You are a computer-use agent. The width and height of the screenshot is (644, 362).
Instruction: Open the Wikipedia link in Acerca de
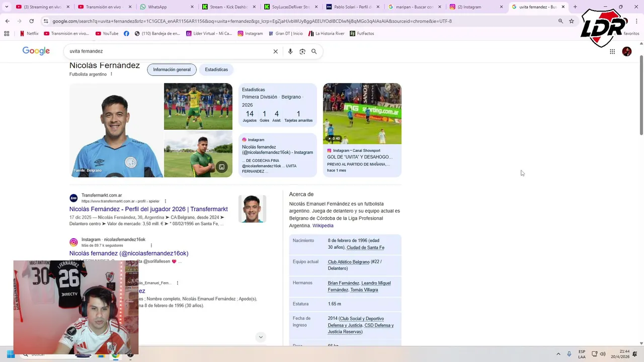point(323,226)
